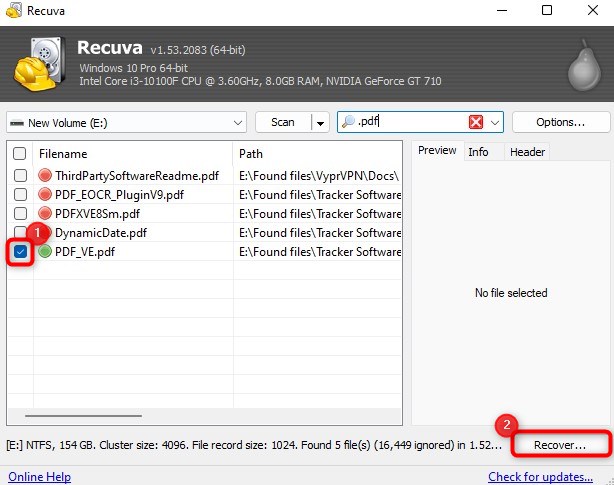The width and height of the screenshot is (614, 485).
Task: Sort by the Path column header
Action: pyautogui.click(x=318, y=153)
